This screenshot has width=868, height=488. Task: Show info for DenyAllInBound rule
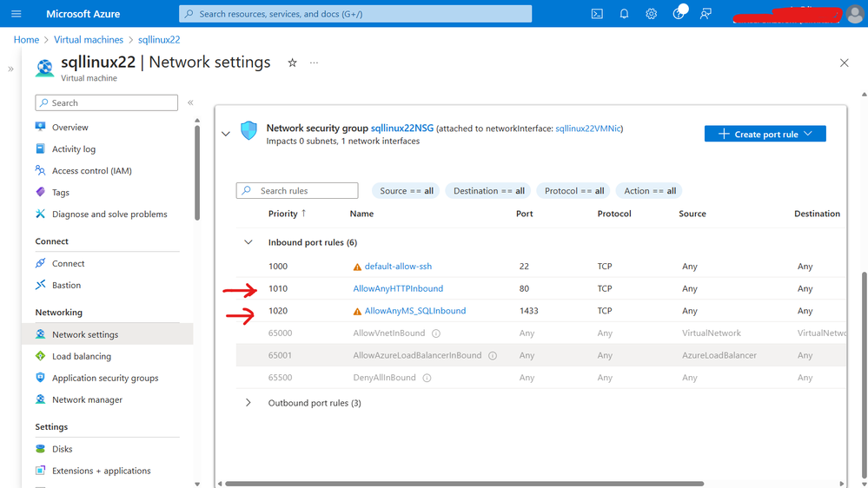427,378
